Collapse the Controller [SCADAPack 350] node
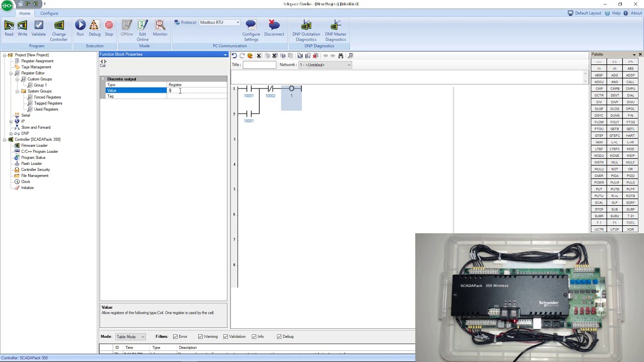644x362 pixels. [5, 139]
